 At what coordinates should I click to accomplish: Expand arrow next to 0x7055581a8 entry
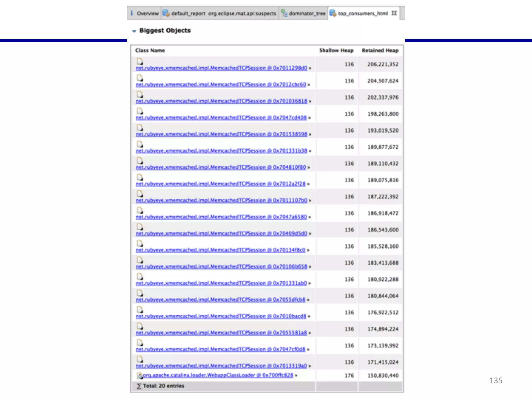tap(310, 333)
